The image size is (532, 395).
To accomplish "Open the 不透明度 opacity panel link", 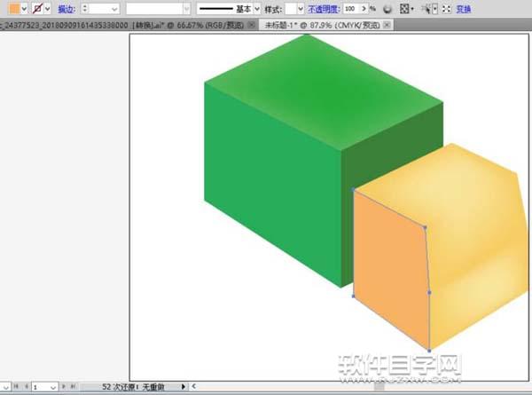I will tap(325, 9).
